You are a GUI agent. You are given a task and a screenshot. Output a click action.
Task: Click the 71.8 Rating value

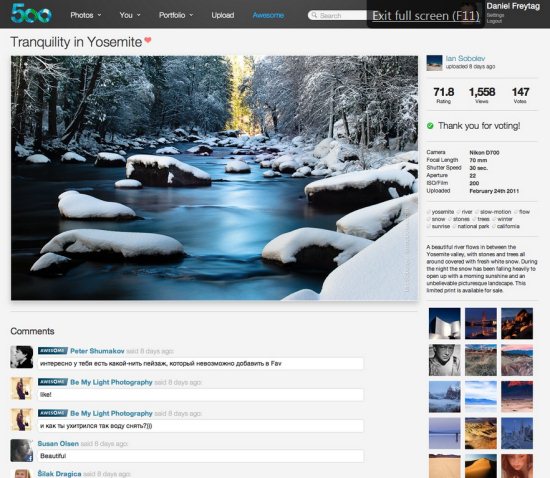point(443,92)
